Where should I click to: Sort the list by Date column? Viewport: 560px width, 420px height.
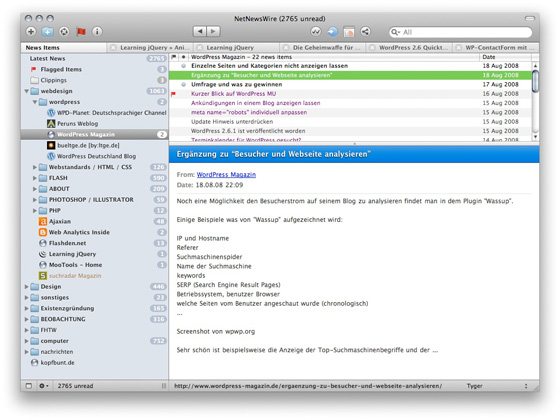(505, 57)
